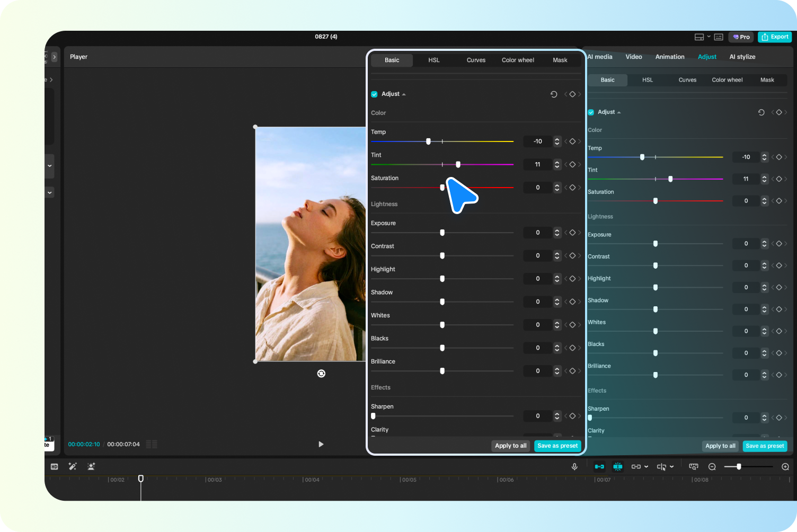Open the Animation tab
797x532 pixels.
[670, 57]
